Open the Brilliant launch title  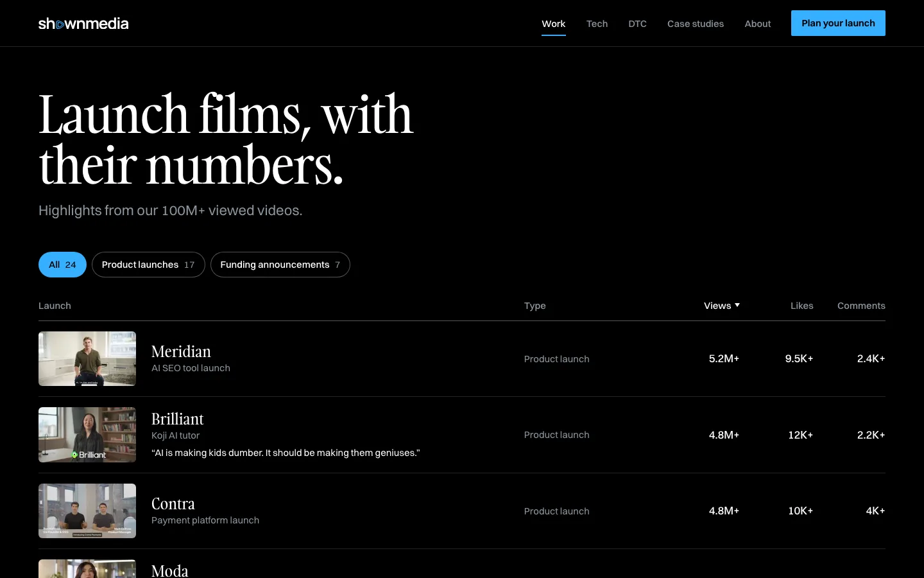pyautogui.click(x=178, y=419)
